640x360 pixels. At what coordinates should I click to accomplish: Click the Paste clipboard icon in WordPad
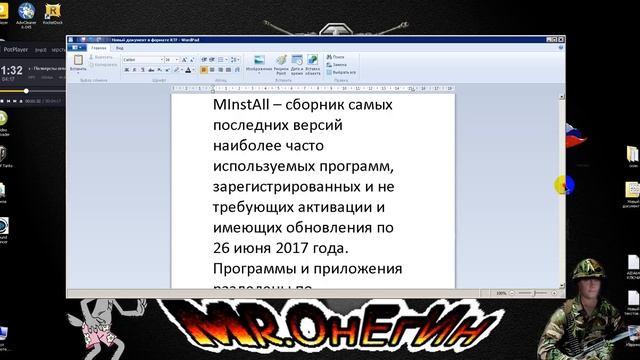78,60
